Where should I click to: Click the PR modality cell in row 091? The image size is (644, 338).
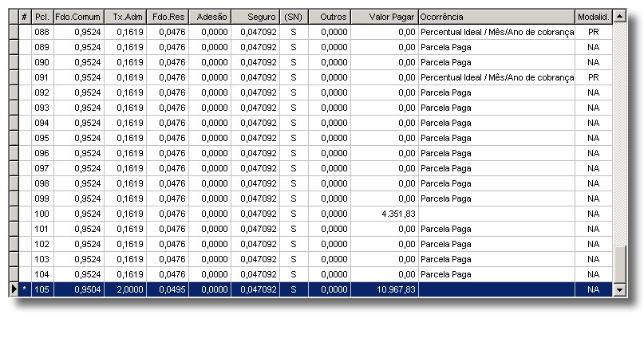594,77
